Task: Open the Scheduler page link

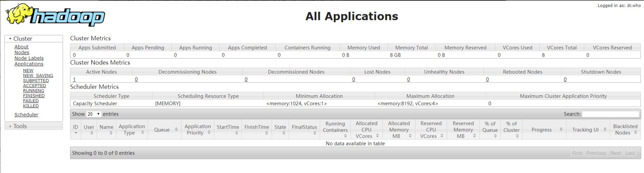Action: (26, 115)
